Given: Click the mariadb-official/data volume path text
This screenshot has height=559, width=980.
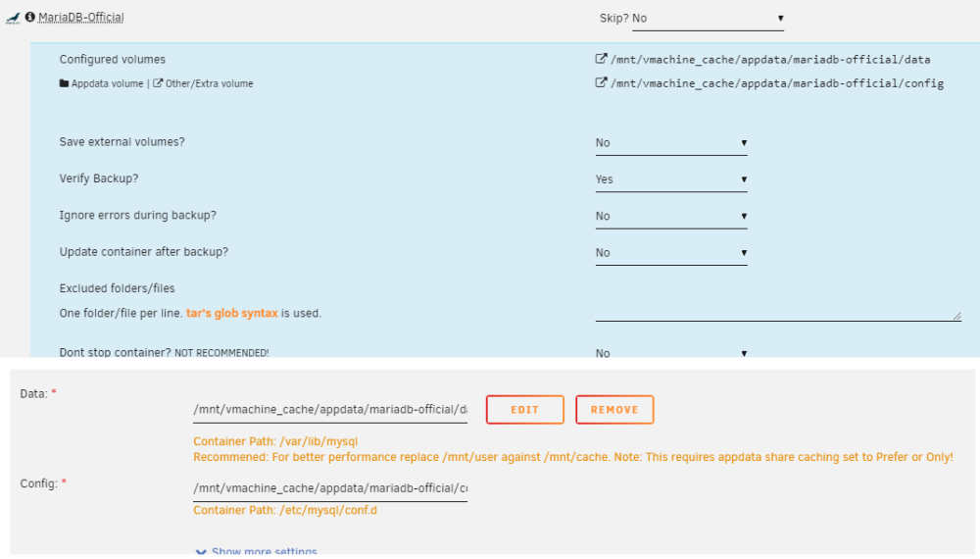Looking at the screenshot, I should point(770,60).
